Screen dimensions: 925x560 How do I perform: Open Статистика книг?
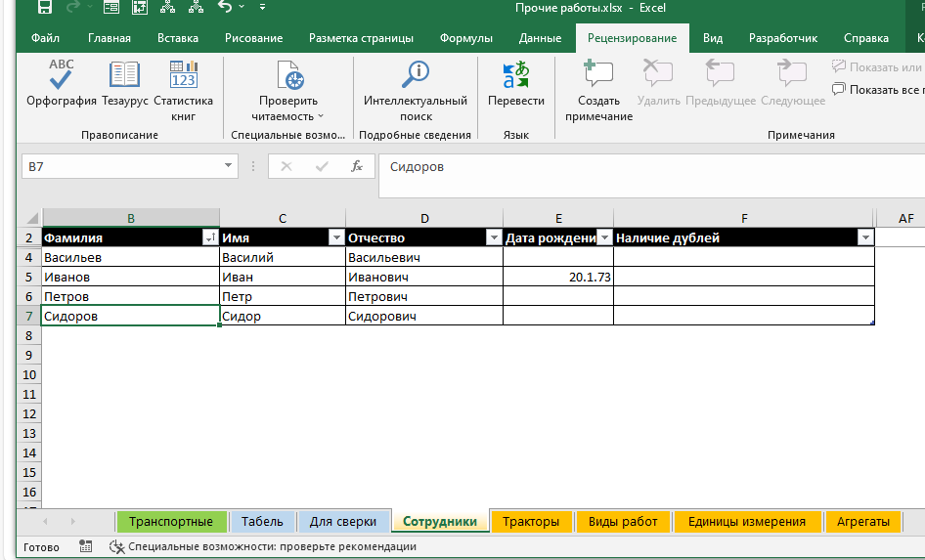184,90
